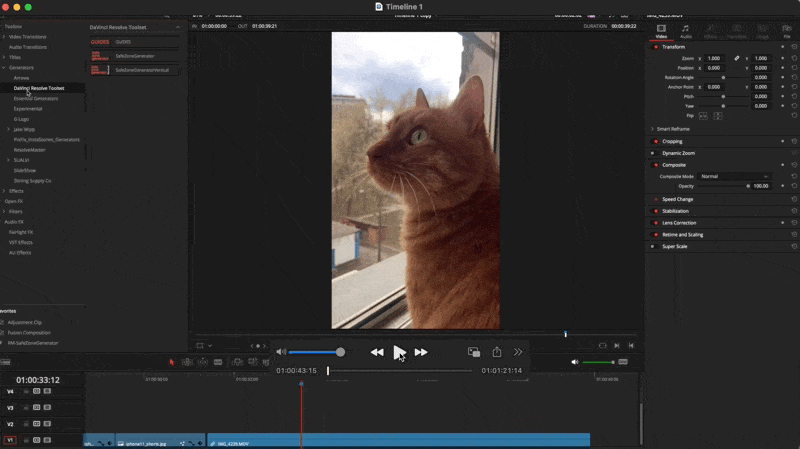Image resolution: width=800 pixels, height=449 pixels.
Task: Mute the player via speaker icon
Action: tap(281, 352)
